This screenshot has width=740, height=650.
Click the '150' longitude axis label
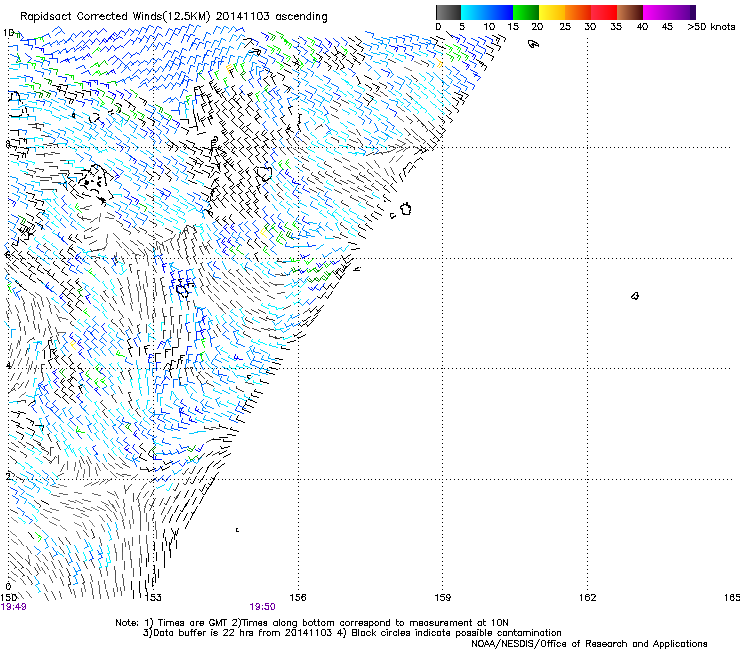click(x=8, y=598)
